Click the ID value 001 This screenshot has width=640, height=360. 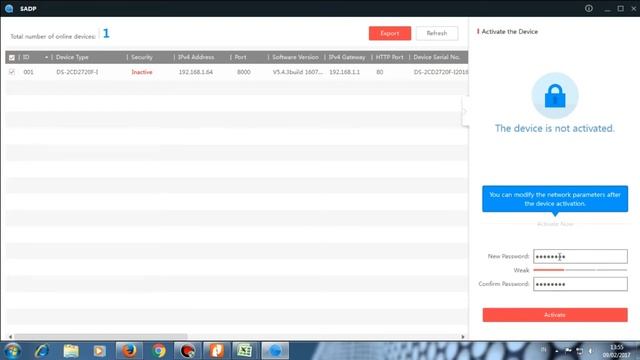[28, 72]
